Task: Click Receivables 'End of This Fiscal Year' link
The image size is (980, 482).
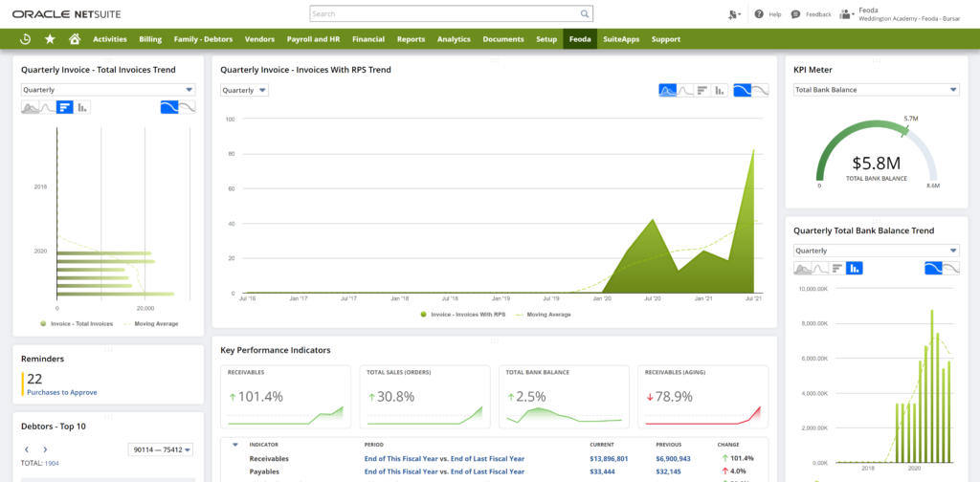Action: (x=403, y=459)
